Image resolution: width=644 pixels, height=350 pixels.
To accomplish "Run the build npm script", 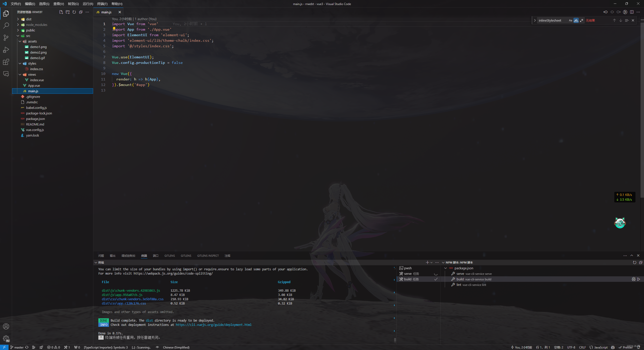I will coord(639,279).
